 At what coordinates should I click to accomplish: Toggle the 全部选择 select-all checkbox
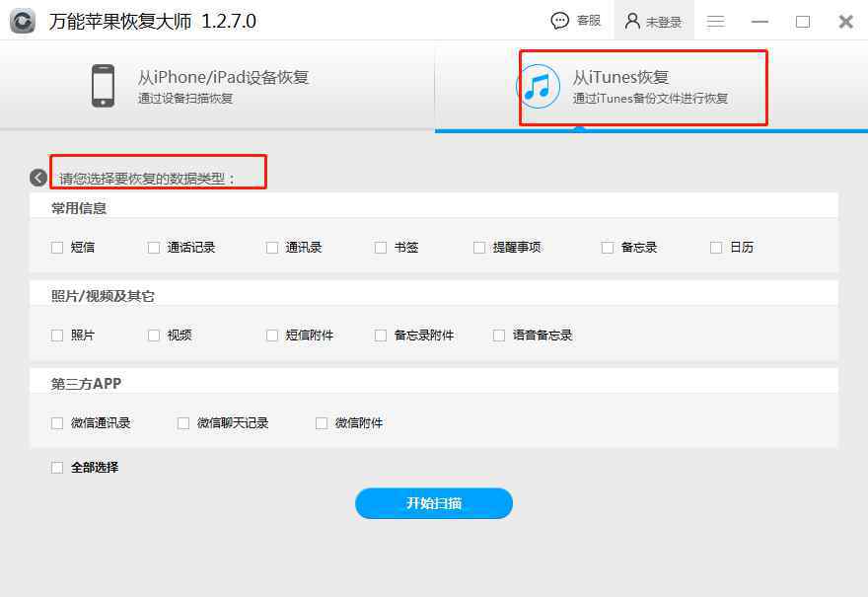[57, 468]
